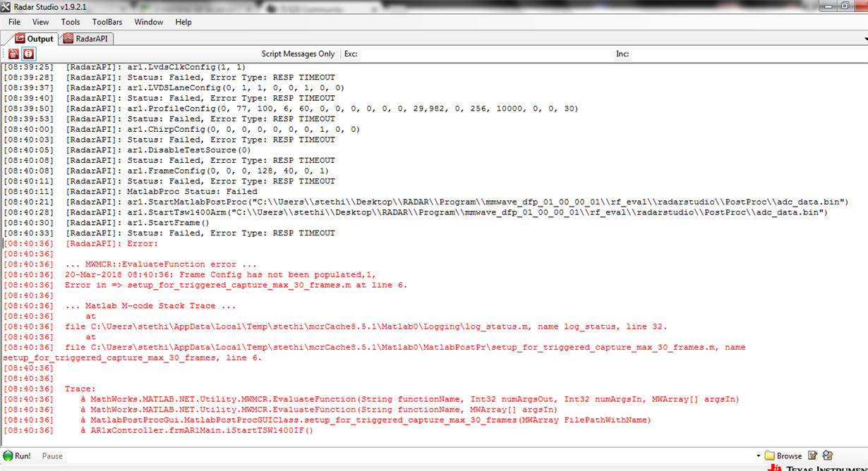Switch to the RadarAPI tab
Screen dimensions: 868x471
88,39
